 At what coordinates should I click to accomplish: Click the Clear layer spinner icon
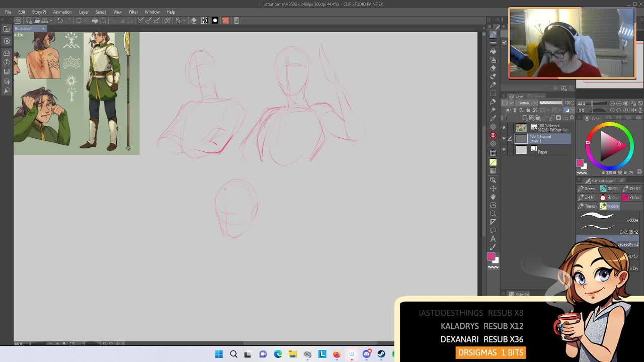coord(78,21)
